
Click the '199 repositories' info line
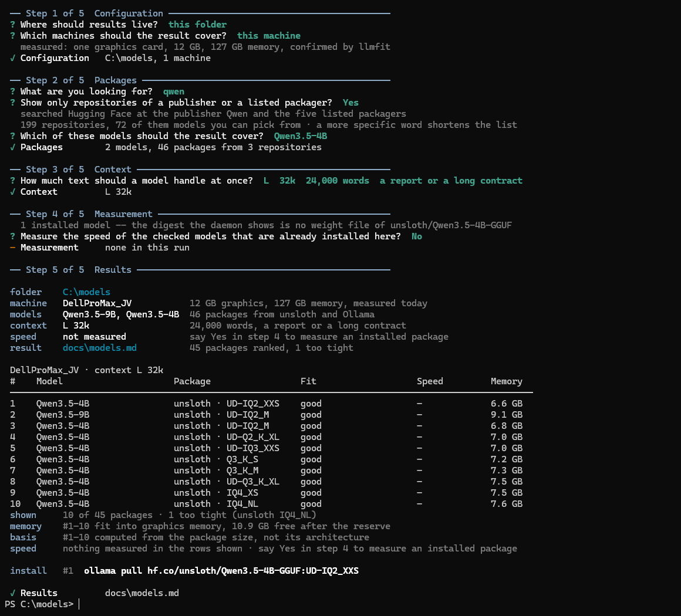tap(268, 125)
